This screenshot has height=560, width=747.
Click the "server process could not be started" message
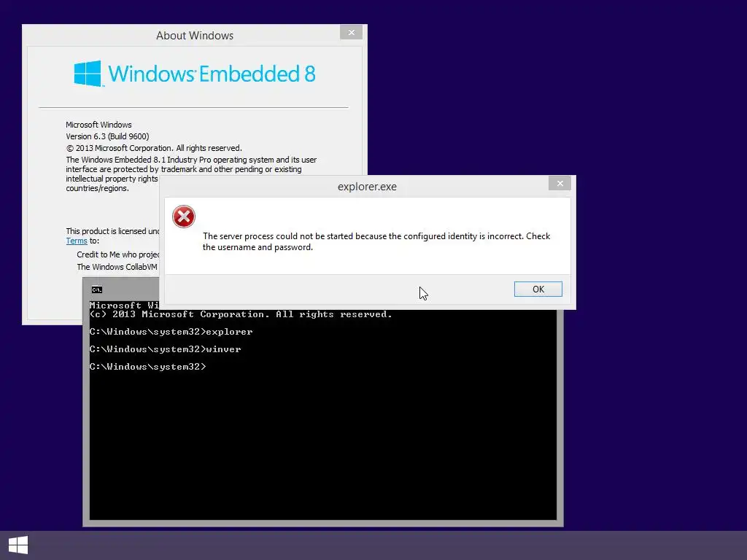(x=376, y=241)
